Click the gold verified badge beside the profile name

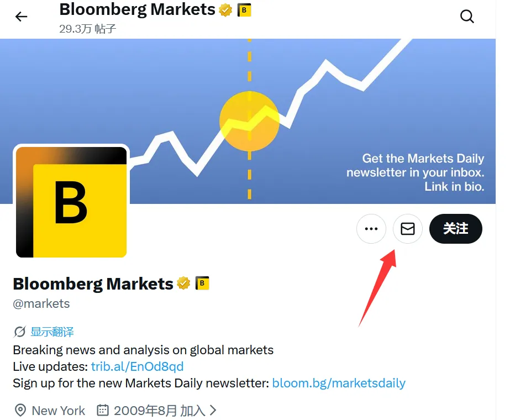(183, 283)
